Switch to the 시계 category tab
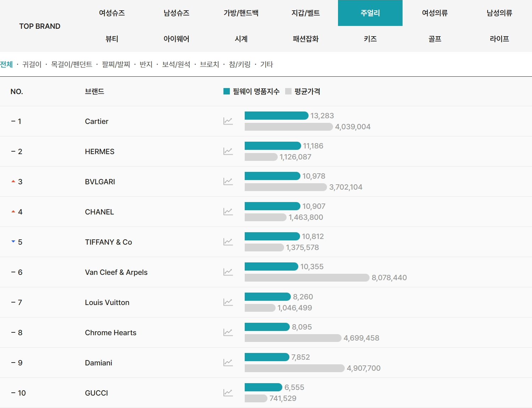Screen dimensions: 532x408 [x=241, y=39]
